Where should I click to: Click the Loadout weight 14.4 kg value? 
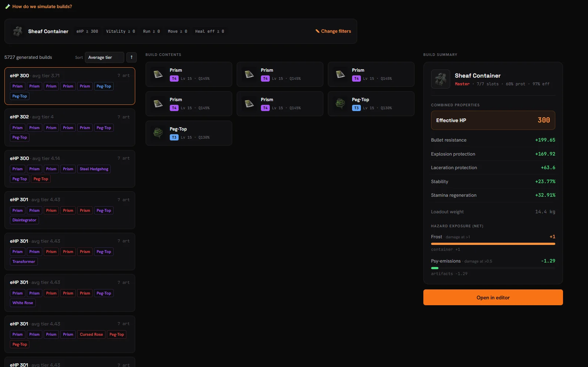[545, 212]
